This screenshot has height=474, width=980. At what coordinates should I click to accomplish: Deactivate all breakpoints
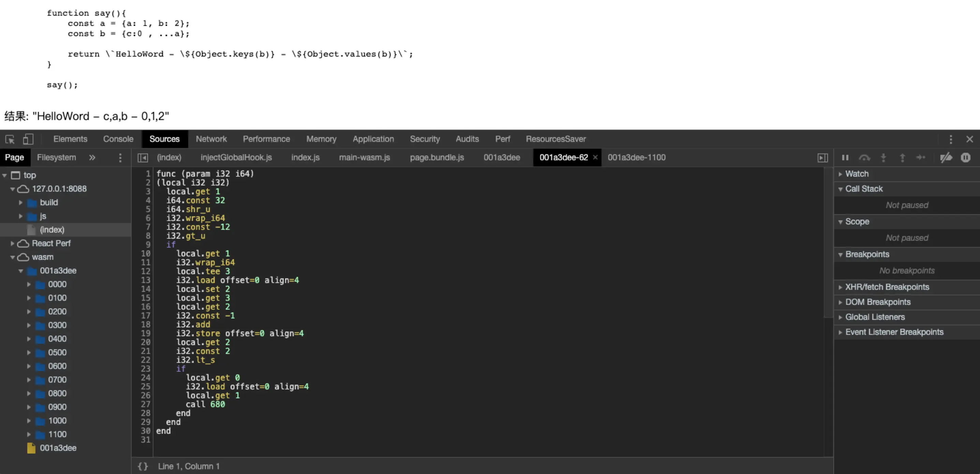(x=946, y=158)
